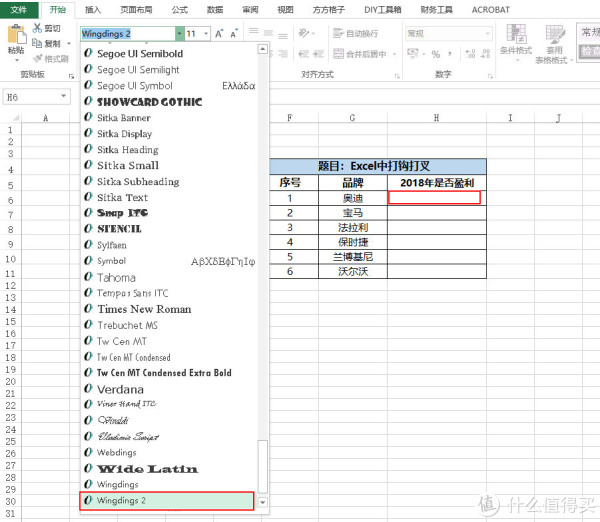This screenshot has width=600, height=522.
Task: Click the percent style icon
Action: pos(436,54)
